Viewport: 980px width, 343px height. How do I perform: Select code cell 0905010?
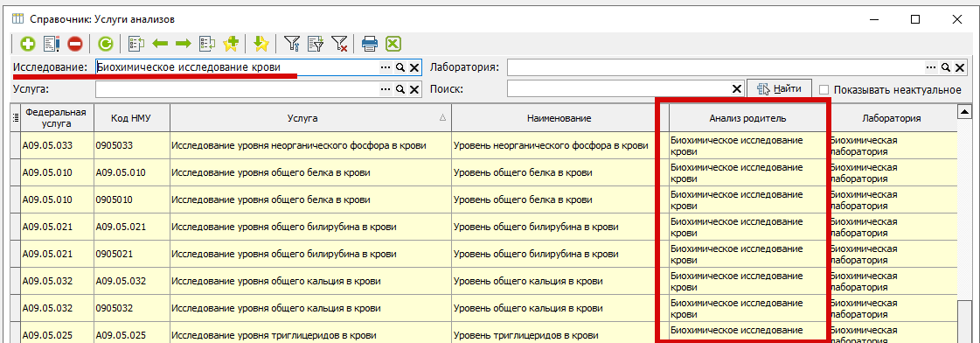[131, 199]
